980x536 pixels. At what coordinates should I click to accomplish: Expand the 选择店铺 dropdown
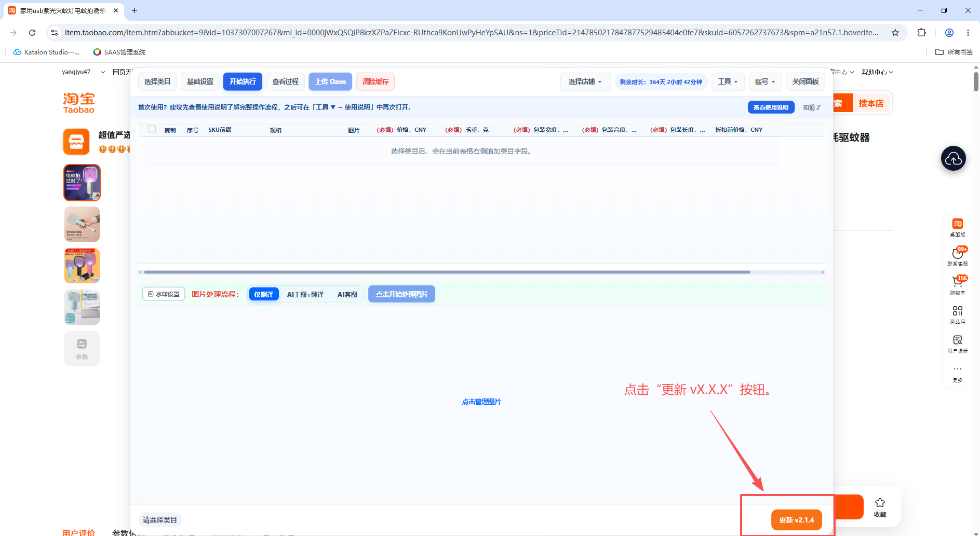[585, 82]
